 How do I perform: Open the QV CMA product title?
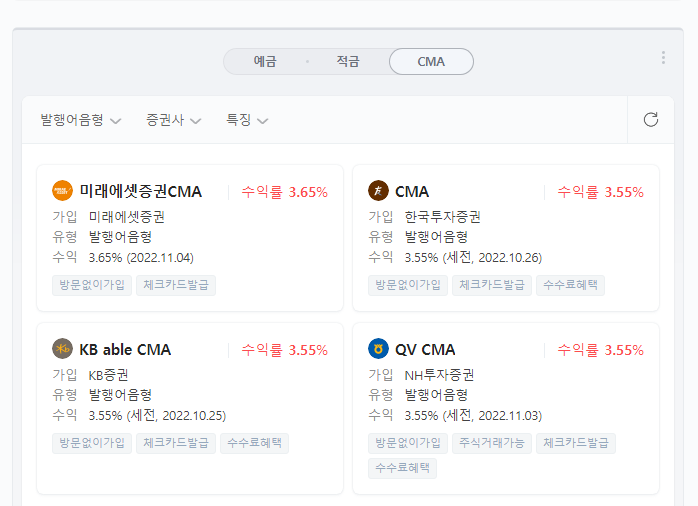click(425, 349)
